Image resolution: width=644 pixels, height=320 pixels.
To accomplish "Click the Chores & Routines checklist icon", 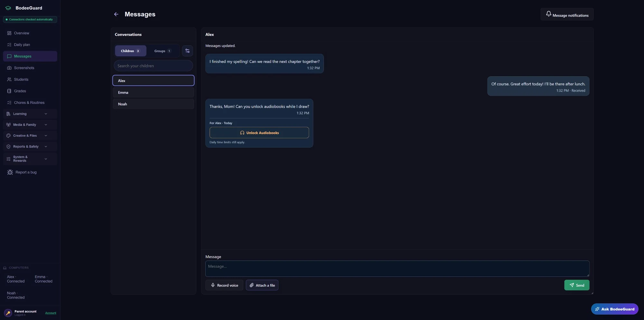I will (x=9, y=103).
